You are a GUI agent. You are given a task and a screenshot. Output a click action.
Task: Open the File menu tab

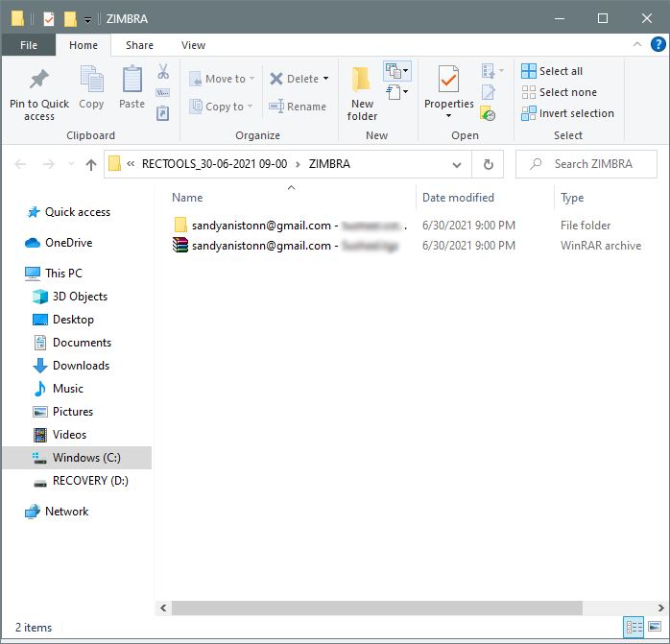tap(29, 45)
